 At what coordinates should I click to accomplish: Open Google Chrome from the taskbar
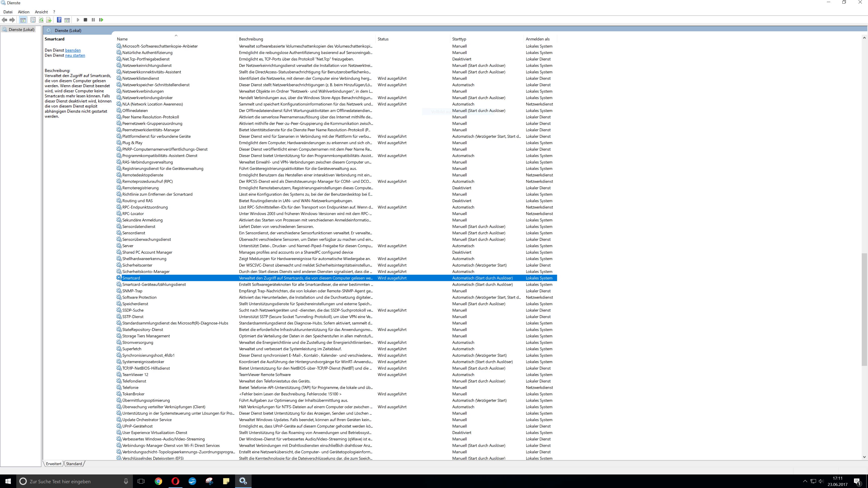158,481
